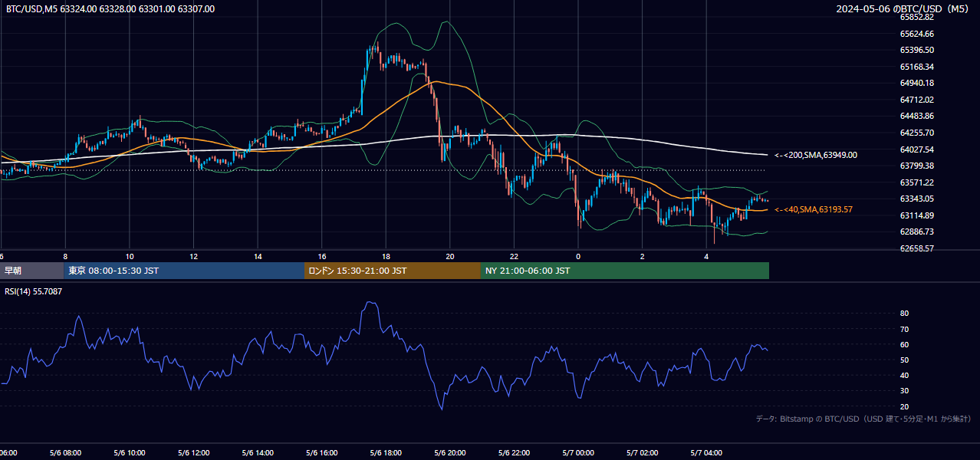Click price axis value 65168.34

pos(916,67)
